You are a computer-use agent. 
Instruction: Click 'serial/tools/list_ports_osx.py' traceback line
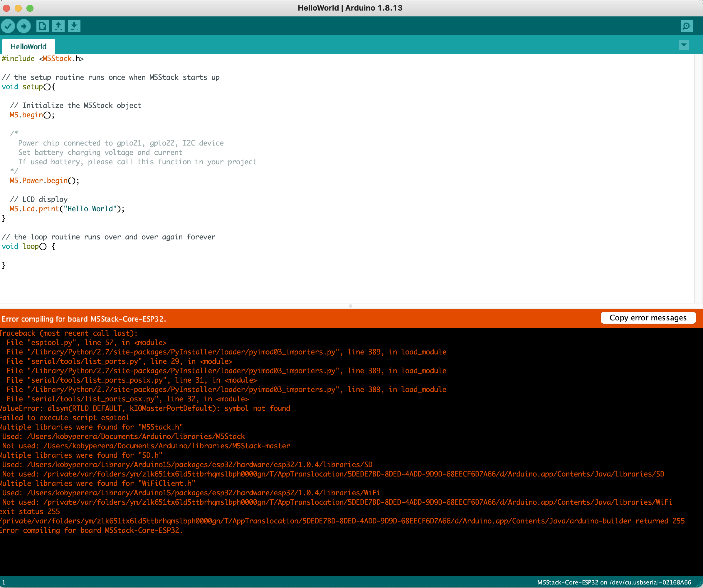coord(127,399)
